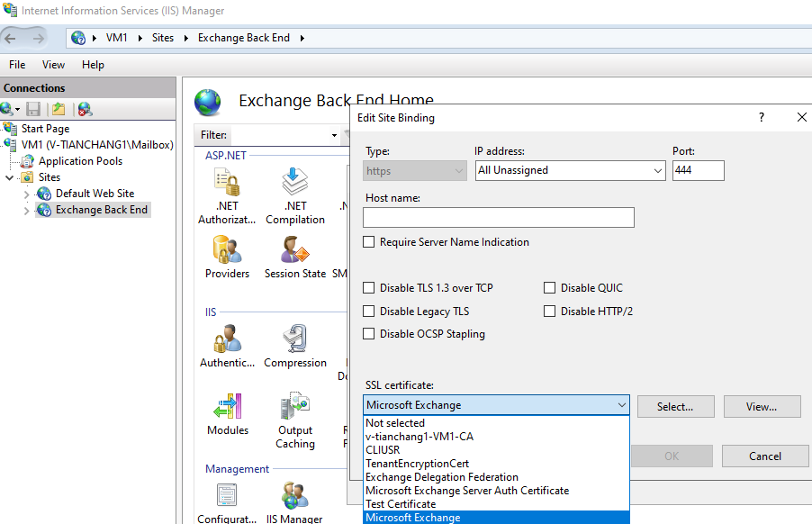
Task: Enable Require Server Name Indication checkbox
Action: pyautogui.click(x=369, y=242)
